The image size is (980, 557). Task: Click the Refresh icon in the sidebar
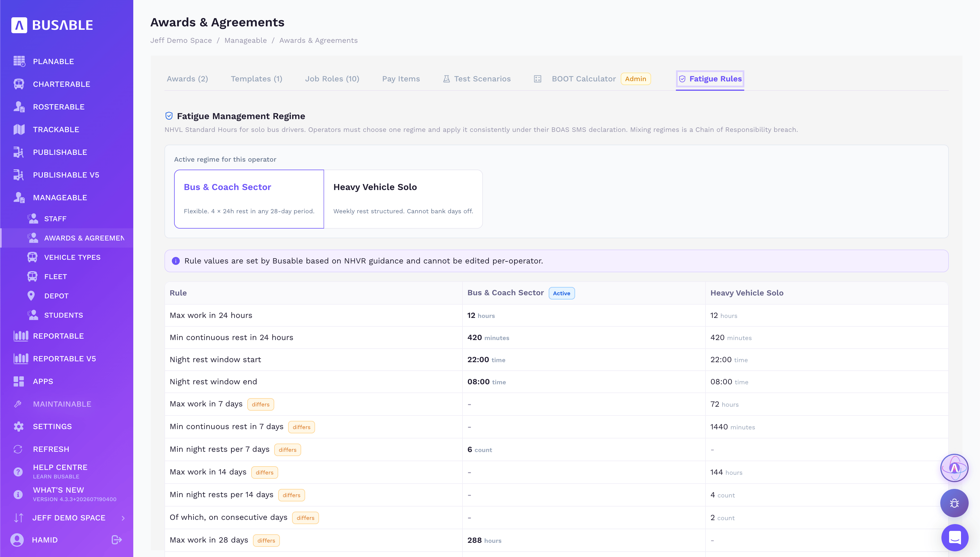18,449
